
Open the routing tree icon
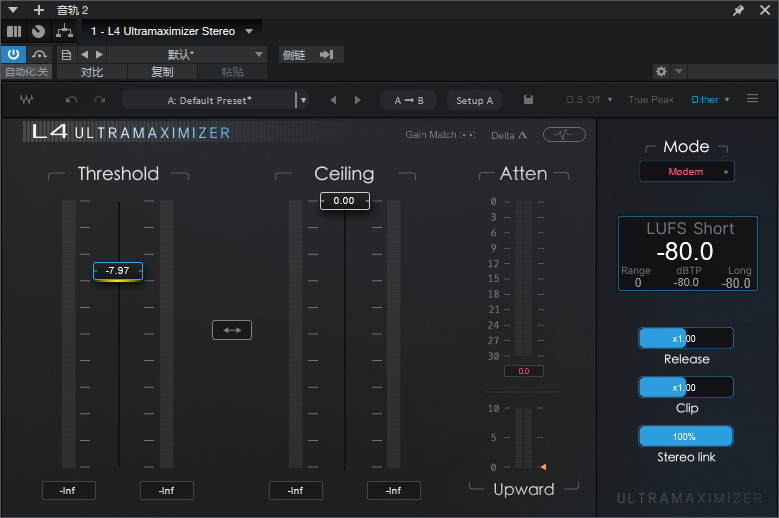65,31
